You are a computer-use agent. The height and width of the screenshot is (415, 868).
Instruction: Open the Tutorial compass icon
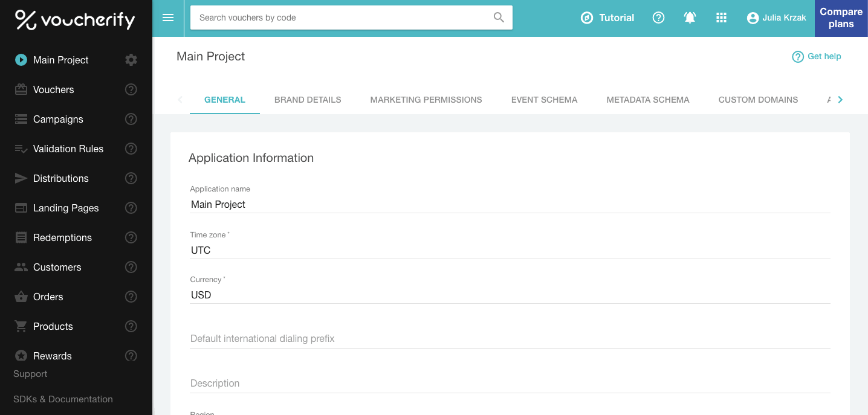(x=586, y=18)
